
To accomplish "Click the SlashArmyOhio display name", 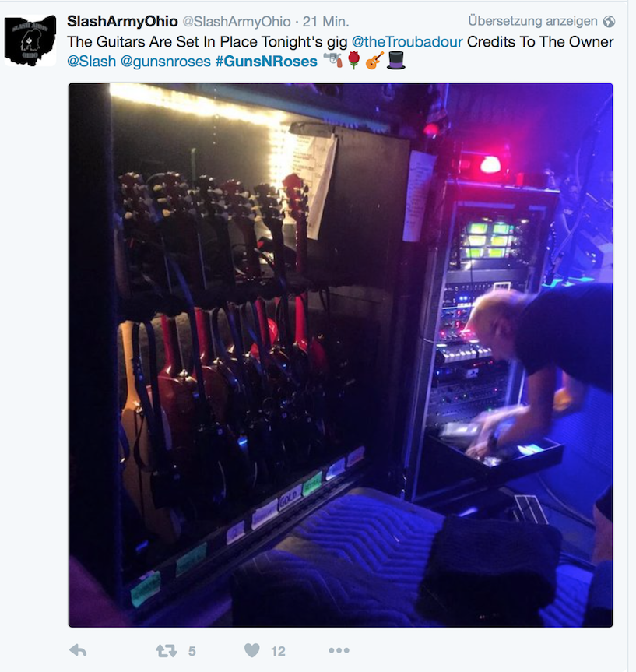I will [122, 21].
